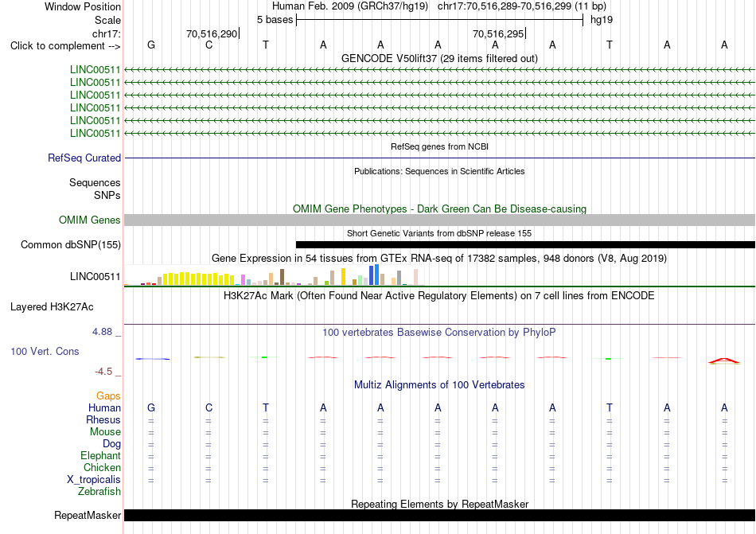Click the OMIM Genes track label
The height and width of the screenshot is (534, 756).
point(90,220)
